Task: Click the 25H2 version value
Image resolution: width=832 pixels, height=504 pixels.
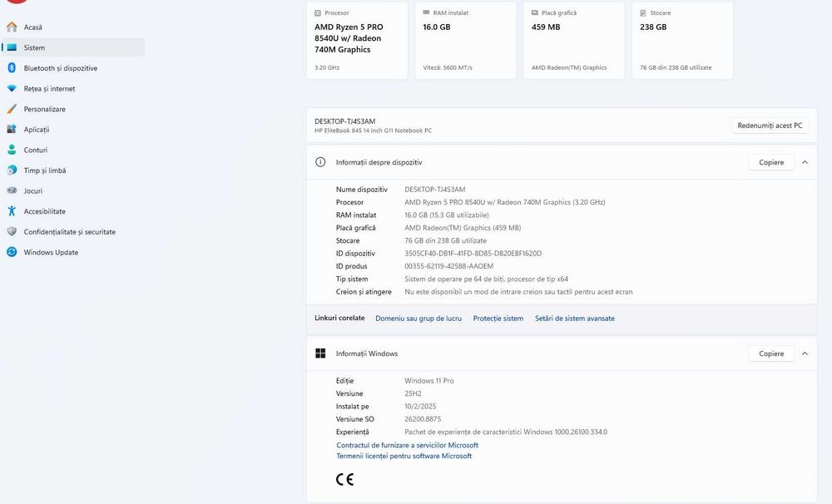Action: click(413, 393)
